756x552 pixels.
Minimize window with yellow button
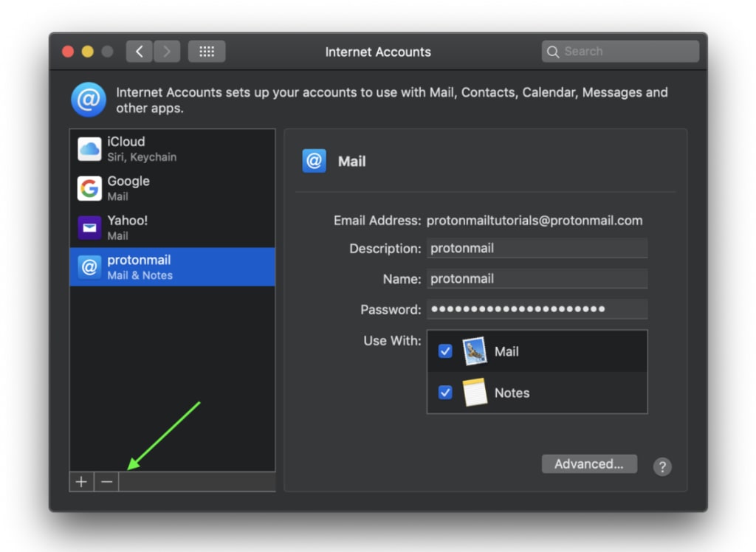88,52
